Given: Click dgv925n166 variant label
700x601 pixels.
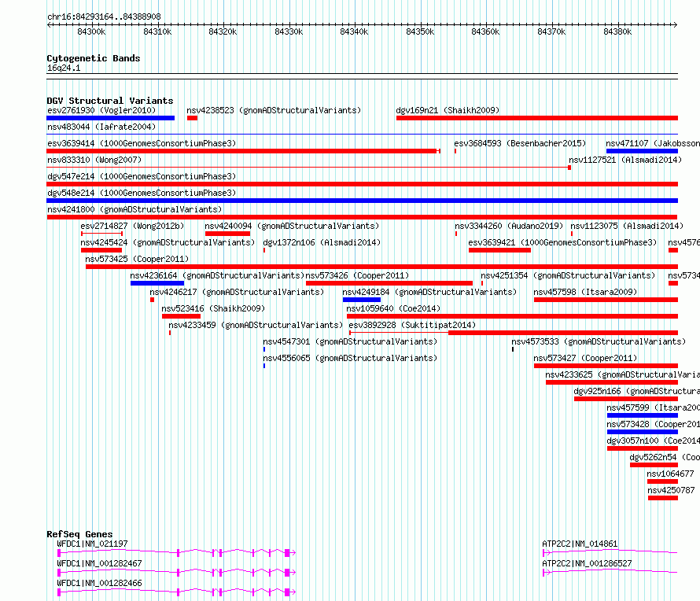Looking at the screenshot, I should [636, 391].
